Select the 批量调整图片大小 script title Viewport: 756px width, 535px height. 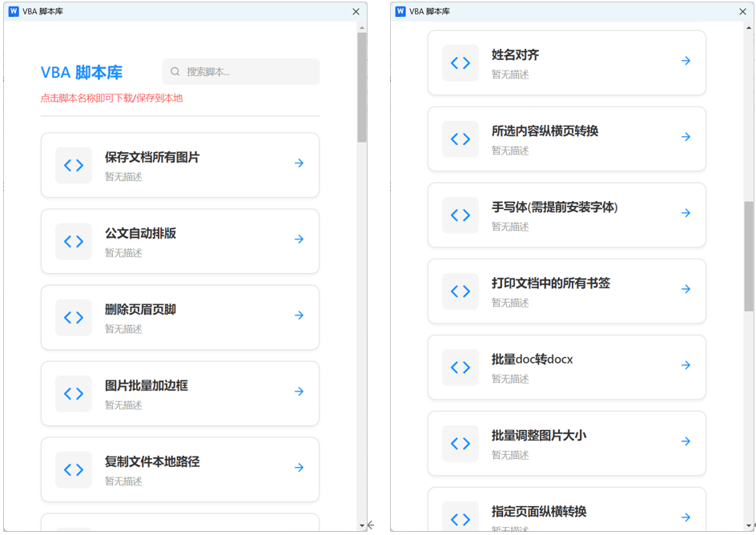point(538,436)
